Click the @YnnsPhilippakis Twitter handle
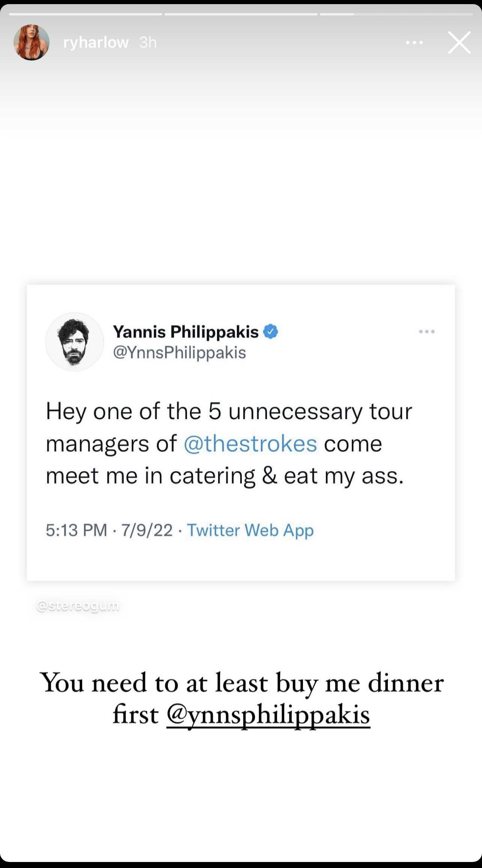This screenshot has width=482, height=868. click(x=179, y=352)
